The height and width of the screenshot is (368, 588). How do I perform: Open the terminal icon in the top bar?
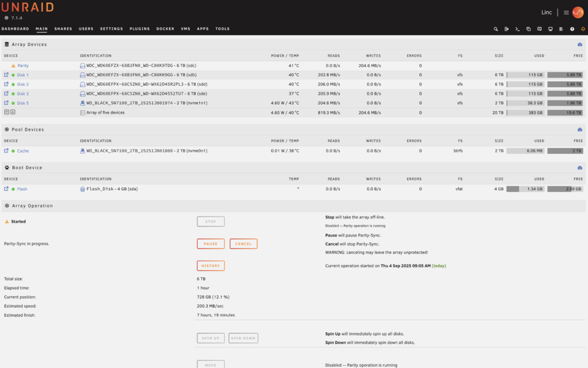click(x=517, y=29)
